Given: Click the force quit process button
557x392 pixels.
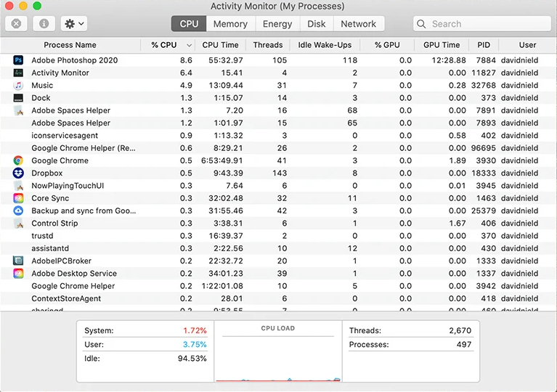Looking at the screenshot, I should (16, 24).
